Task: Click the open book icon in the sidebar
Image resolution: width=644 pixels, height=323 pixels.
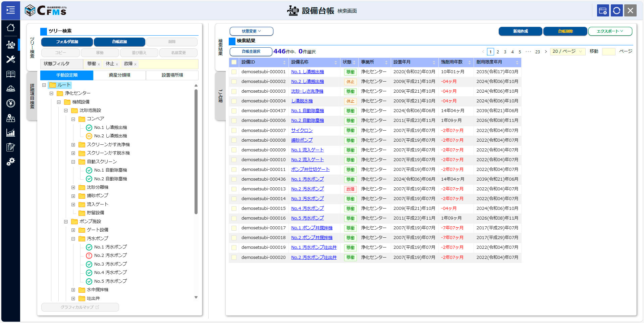Action: [x=11, y=74]
